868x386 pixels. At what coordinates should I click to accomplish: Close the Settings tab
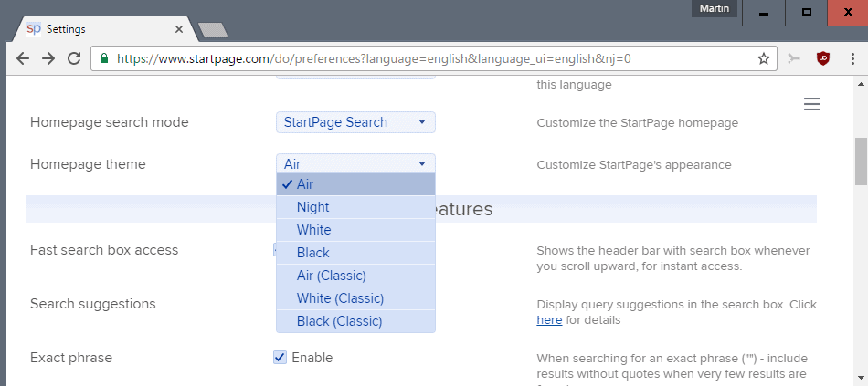click(x=179, y=29)
